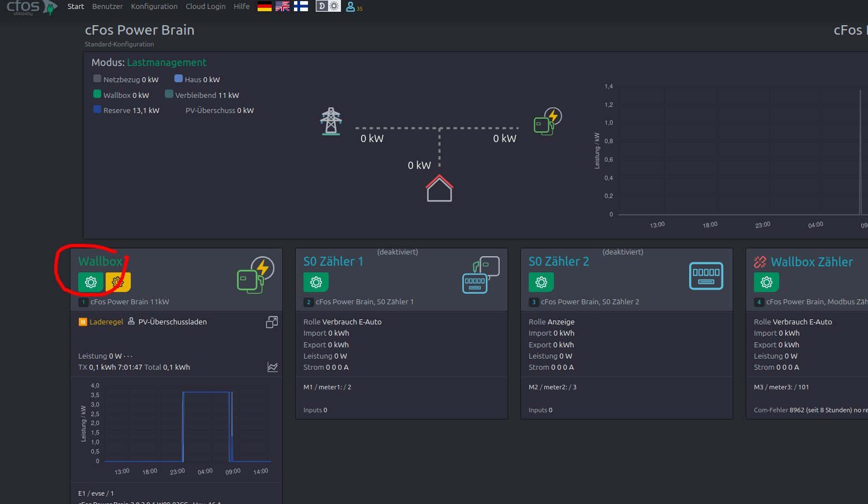This screenshot has width=868, height=504.
Task: Click cFos Power Brain, S0 Zähler 1 label
Action: pyautogui.click(x=364, y=302)
